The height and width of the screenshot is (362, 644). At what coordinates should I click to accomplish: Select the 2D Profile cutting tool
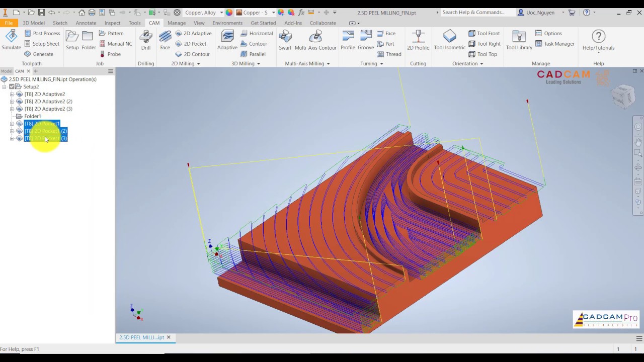tap(418, 40)
